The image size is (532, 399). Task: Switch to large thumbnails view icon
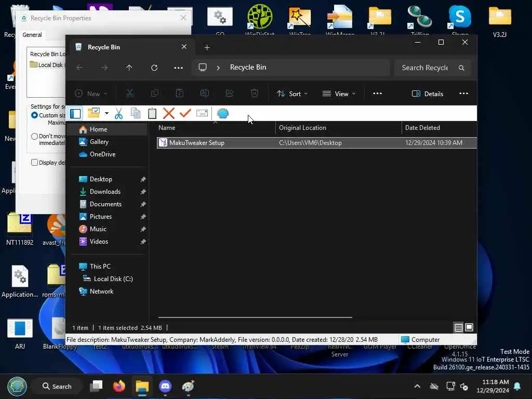point(469,327)
